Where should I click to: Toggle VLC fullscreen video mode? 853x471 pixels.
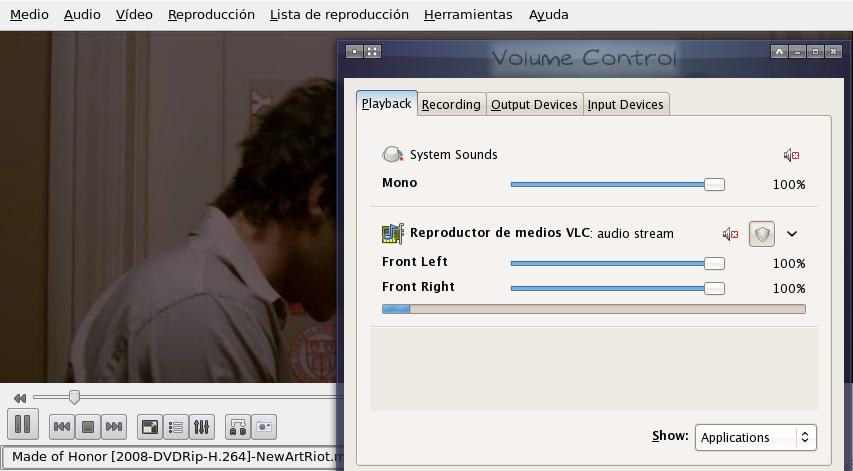click(149, 427)
